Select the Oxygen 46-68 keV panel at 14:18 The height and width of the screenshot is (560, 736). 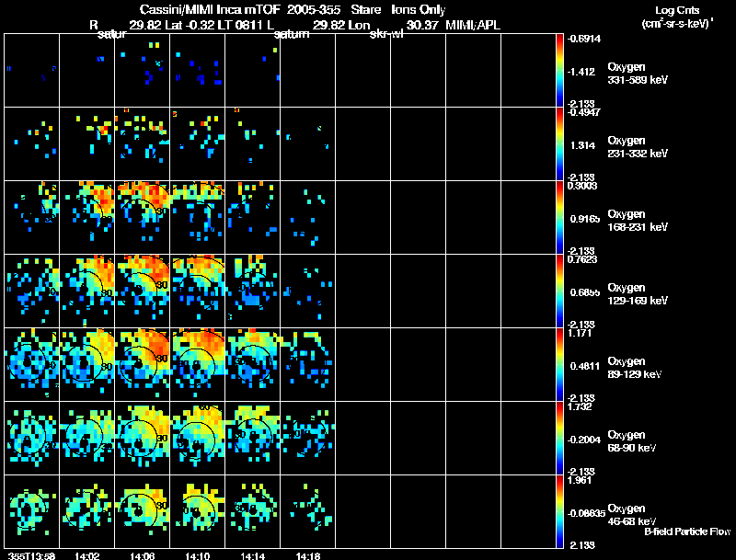(x=308, y=512)
